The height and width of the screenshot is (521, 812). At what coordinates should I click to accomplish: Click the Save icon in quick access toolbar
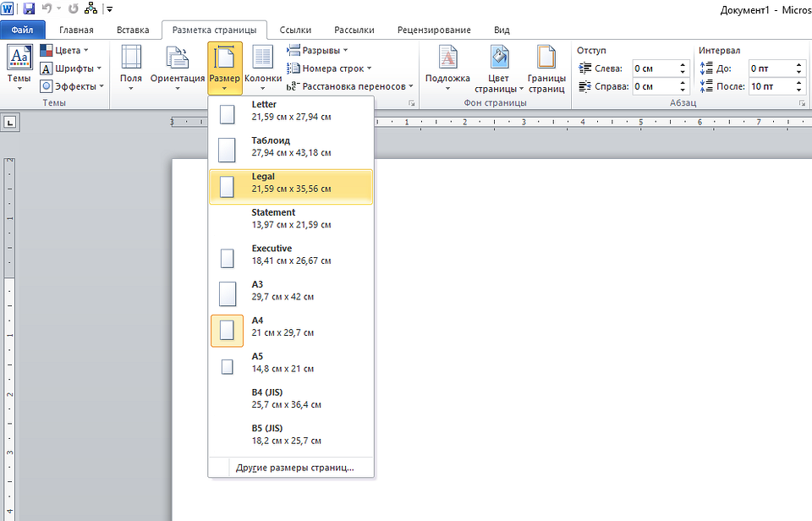coord(29,8)
